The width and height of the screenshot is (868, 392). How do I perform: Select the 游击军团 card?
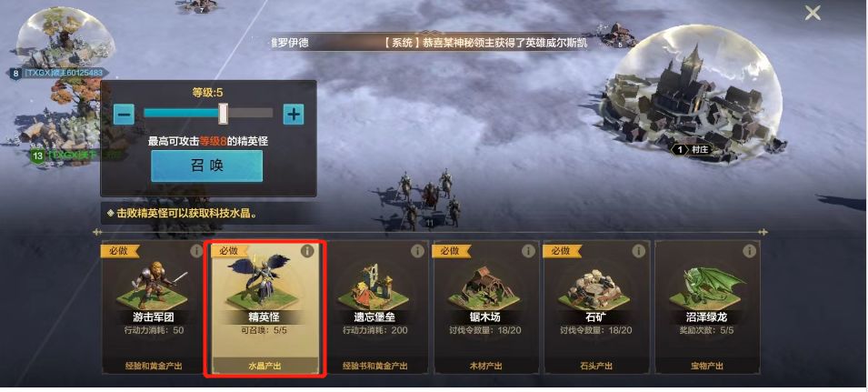click(x=152, y=307)
